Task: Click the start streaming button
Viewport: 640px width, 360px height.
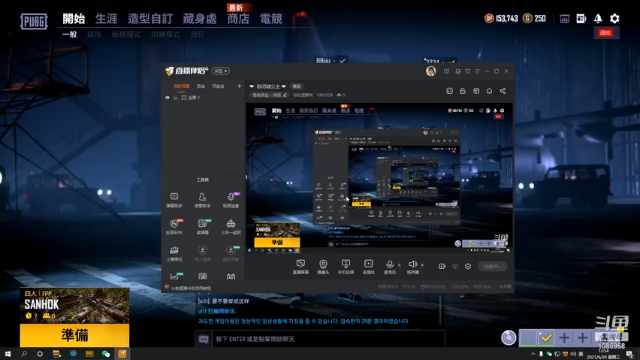Action: point(493,267)
